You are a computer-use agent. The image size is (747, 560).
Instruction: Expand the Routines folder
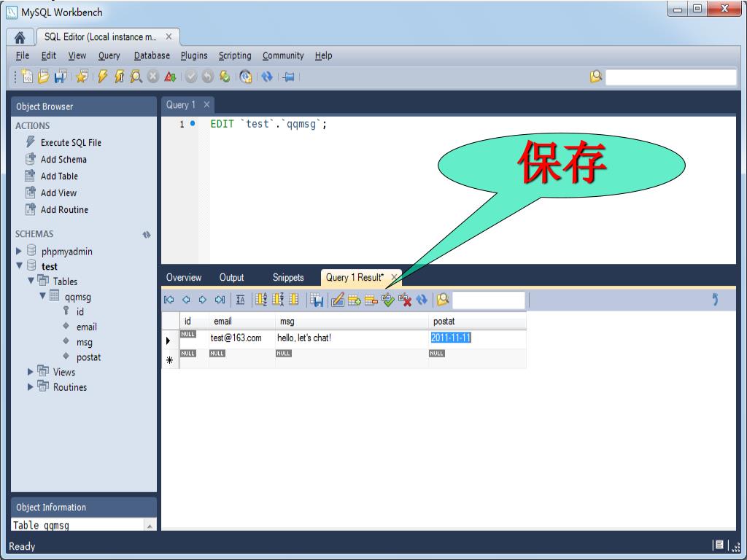(30, 386)
